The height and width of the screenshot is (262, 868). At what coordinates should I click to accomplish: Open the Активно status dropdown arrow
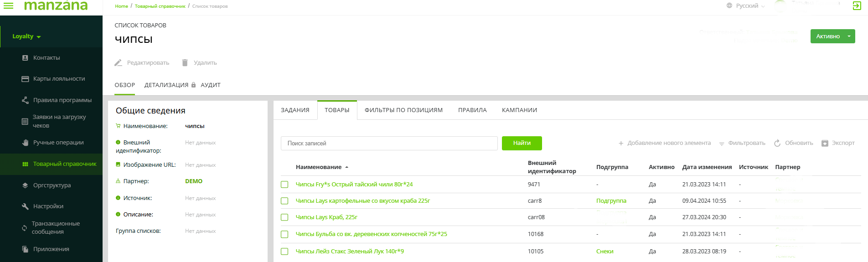[849, 36]
